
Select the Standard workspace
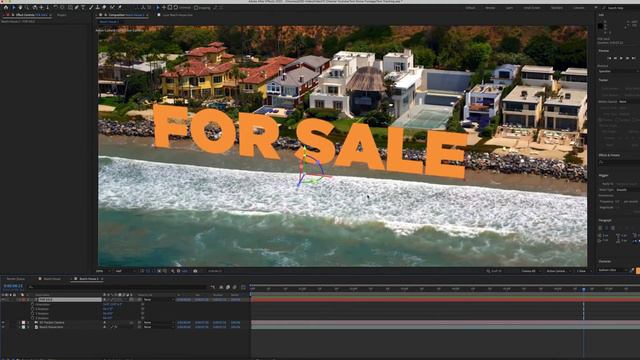(557, 8)
